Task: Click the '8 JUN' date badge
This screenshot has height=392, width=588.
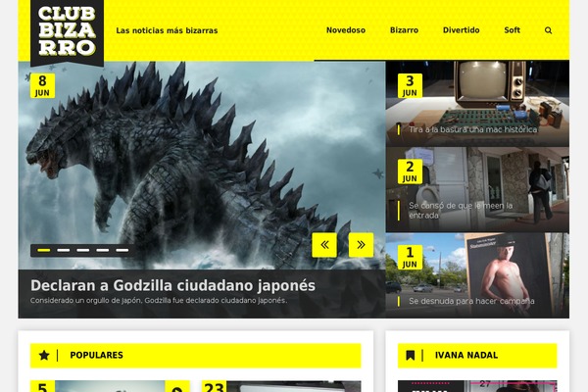Action: [43, 86]
